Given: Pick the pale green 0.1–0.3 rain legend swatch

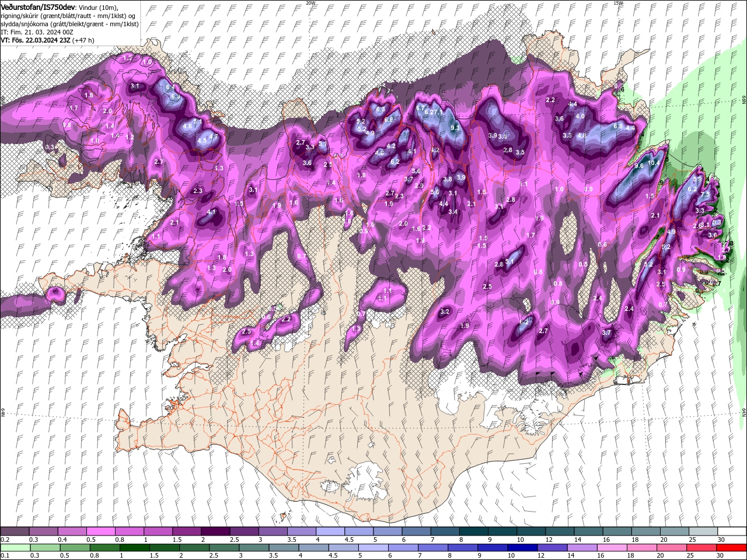Looking at the screenshot, I should (x=15, y=548).
